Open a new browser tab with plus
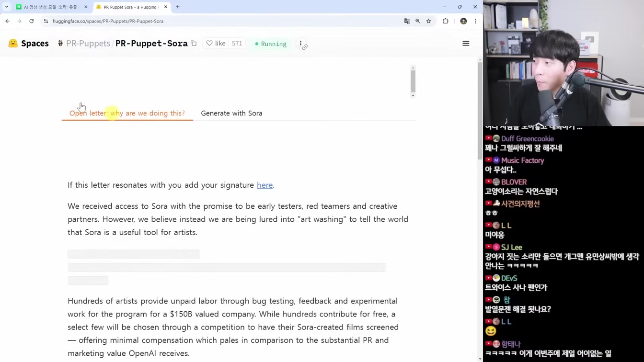This screenshot has width=644, height=362. [x=178, y=7]
